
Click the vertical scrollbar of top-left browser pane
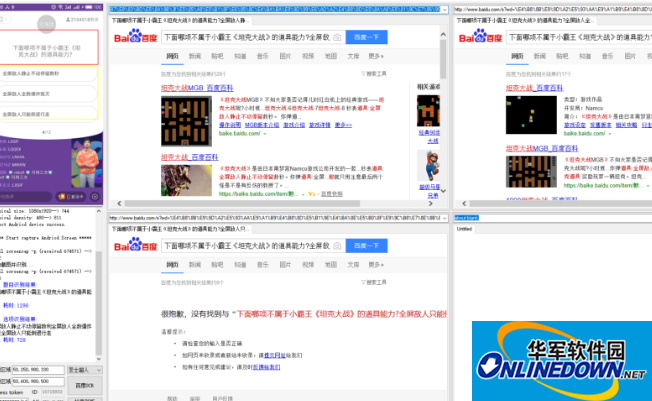(x=443, y=112)
